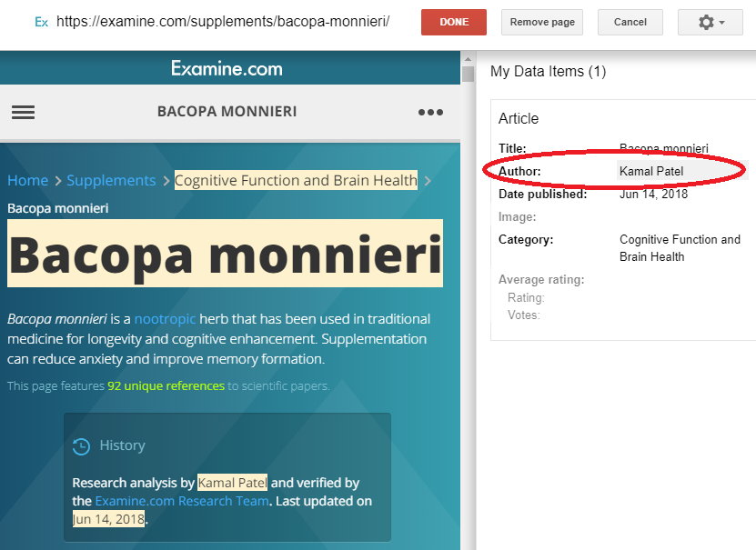Click the Author value Kamal Patel
The image size is (756, 550).
pyautogui.click(x=651, y=171)
